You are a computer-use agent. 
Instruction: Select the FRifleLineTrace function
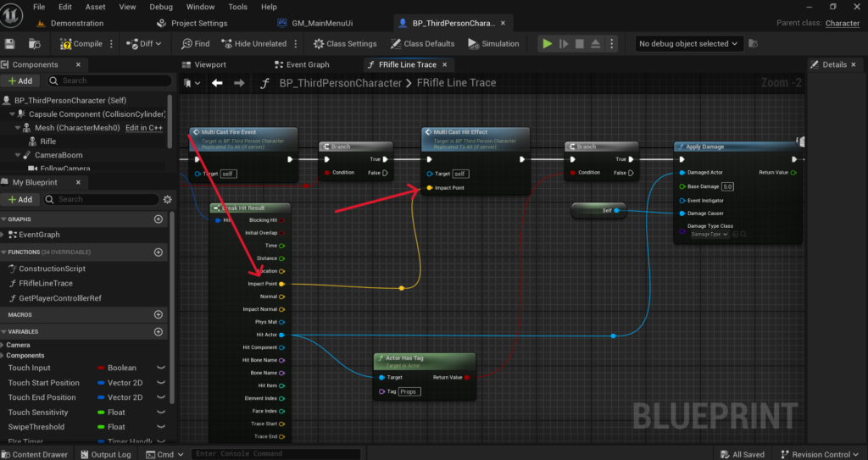[46, 284]
